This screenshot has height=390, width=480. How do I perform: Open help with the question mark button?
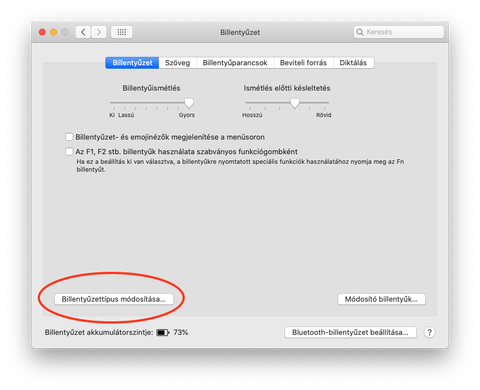(x=429, y=332)
